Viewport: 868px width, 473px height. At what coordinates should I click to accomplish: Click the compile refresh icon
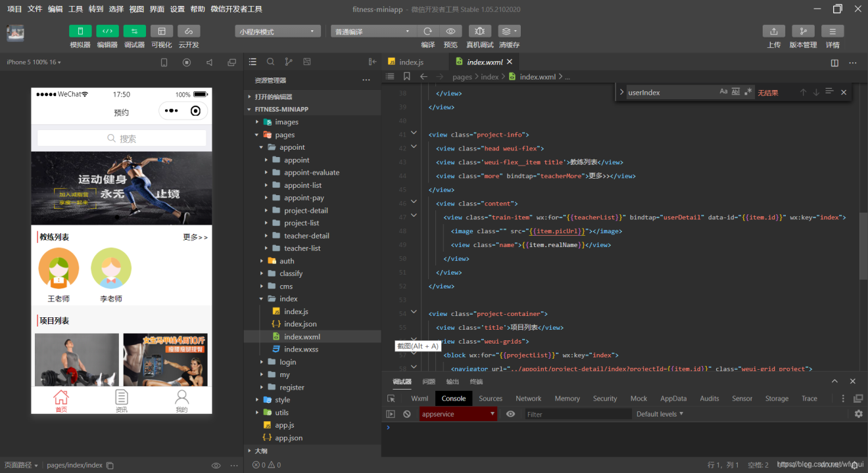point(428,32)
